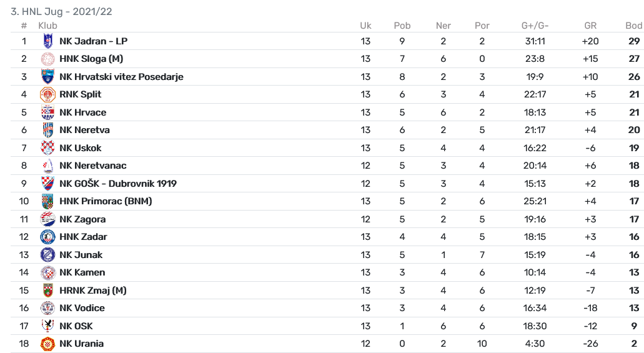The image size is (644, 353).
Task: Open the HNK Primorac (BNM) team link
Action: pos(106,201)
